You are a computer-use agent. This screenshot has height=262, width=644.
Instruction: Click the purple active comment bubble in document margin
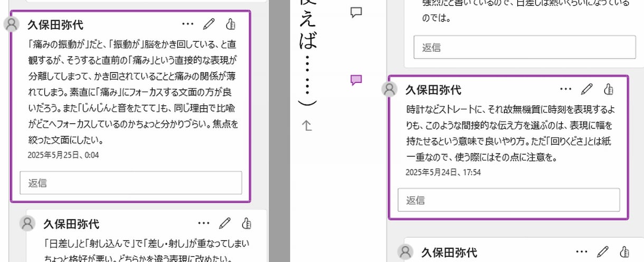pyautogui.click(x=356, y=80)
